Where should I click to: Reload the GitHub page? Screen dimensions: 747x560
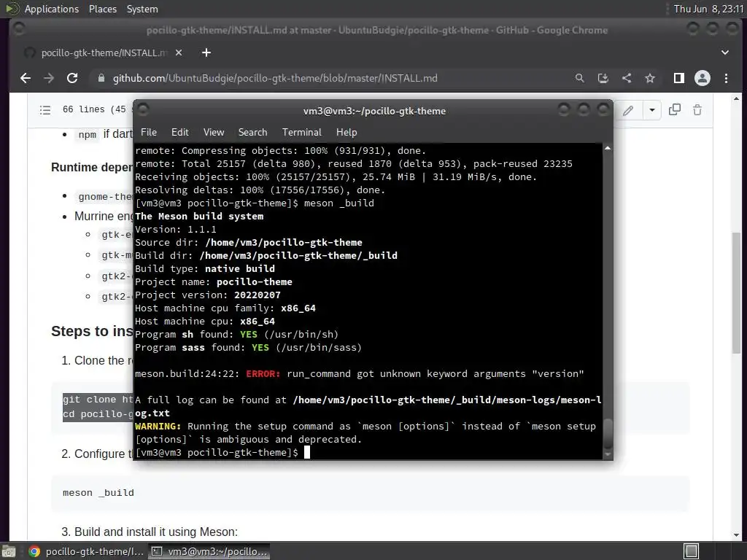[72, 78]
